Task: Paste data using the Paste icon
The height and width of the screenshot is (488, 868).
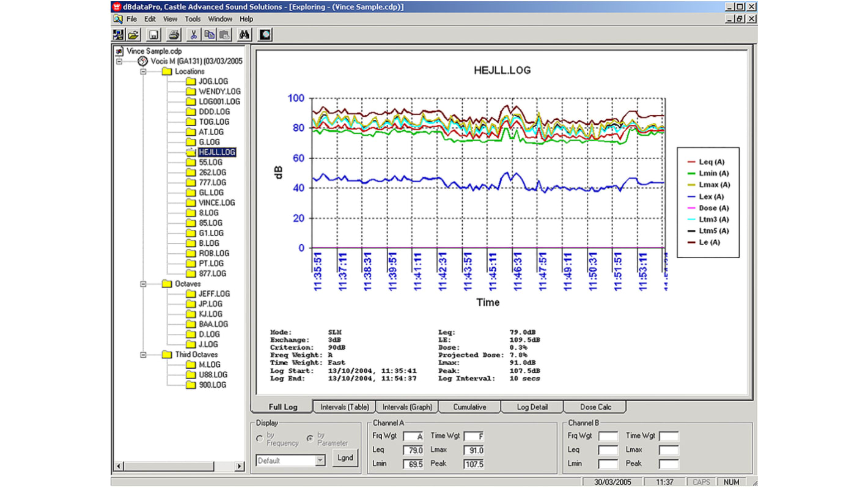Action: [x=224, y=34]
